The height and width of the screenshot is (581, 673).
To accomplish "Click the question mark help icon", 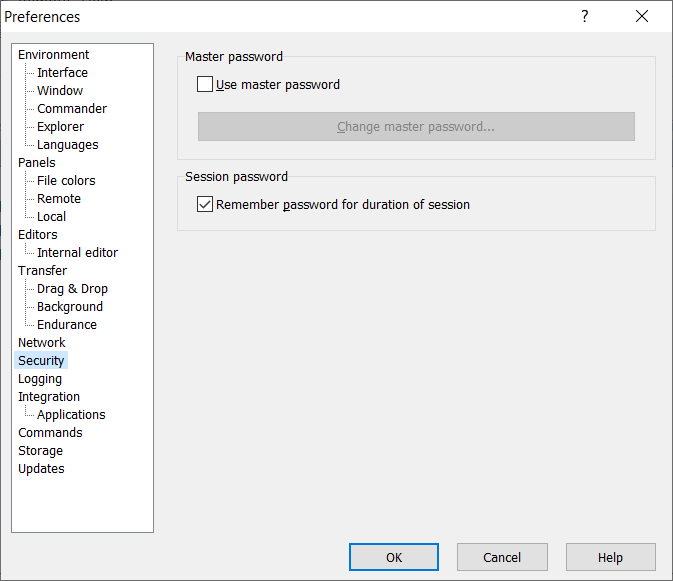I will coord(585,16).
